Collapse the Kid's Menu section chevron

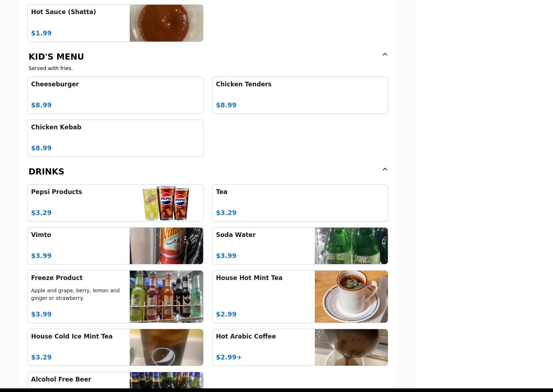tap(385, 55)
